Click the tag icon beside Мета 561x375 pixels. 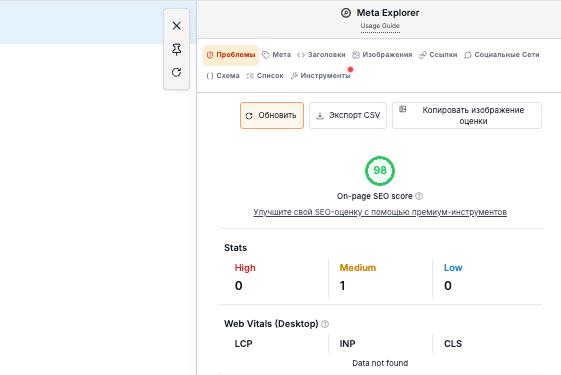coord(266,55)
